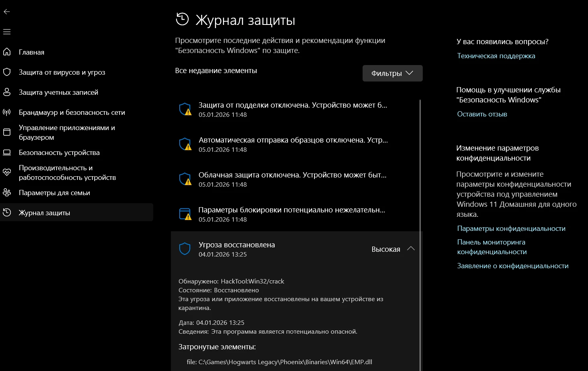Click the device health heart icon
The image size is (588, 371).
point(7,172)
